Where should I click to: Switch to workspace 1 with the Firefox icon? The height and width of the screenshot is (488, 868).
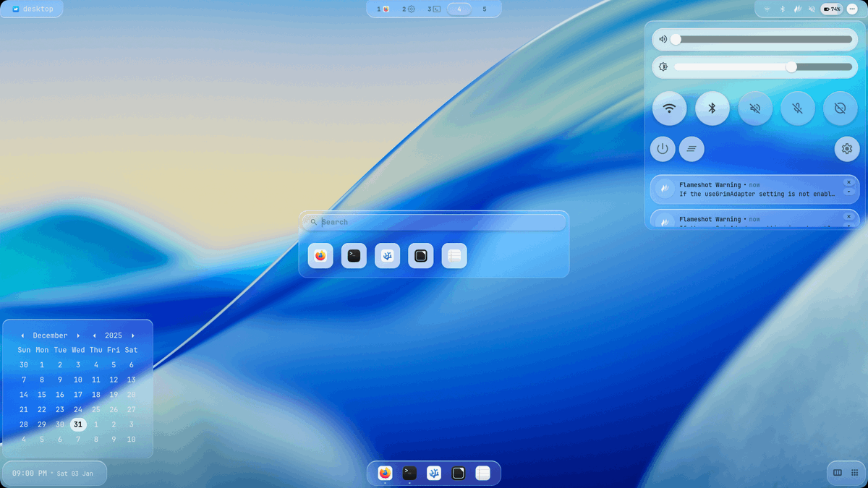click(383, 9)
